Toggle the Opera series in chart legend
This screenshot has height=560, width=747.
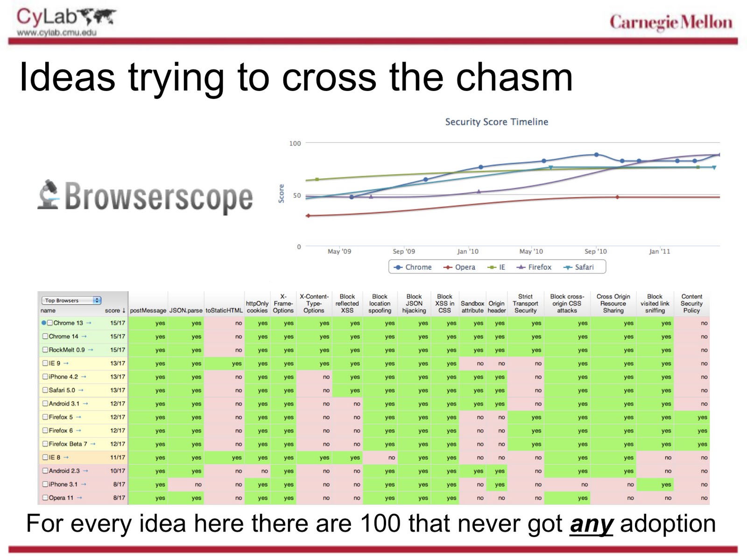point(459,267)
